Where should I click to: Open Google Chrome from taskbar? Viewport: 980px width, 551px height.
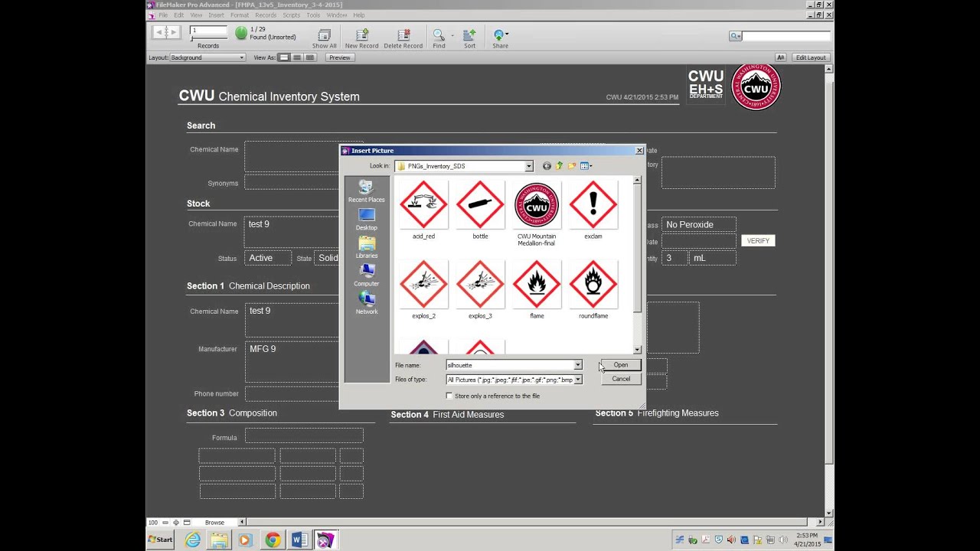coord(273,540)
